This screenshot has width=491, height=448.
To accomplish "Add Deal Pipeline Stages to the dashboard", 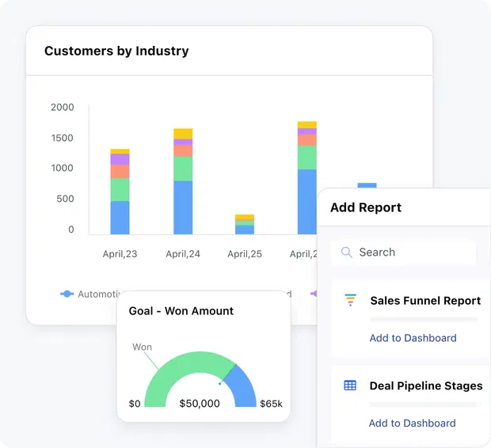I will (412, 423).
